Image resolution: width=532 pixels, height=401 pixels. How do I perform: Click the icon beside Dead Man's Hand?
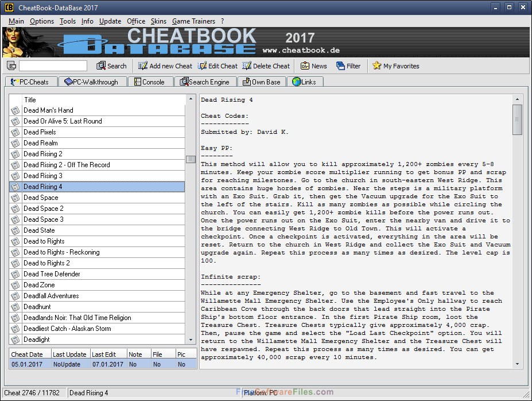(15, 110)
